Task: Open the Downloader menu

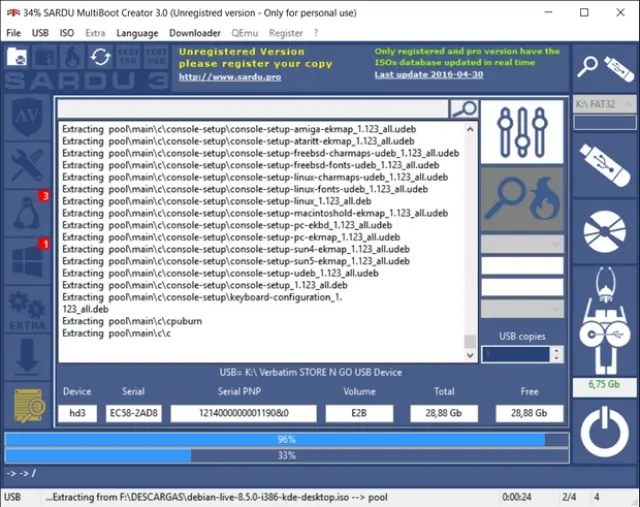Action: point(195,33)
